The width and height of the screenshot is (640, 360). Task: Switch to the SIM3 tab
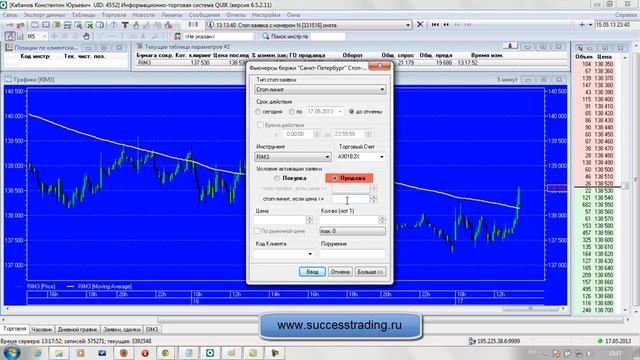(151, 329)
